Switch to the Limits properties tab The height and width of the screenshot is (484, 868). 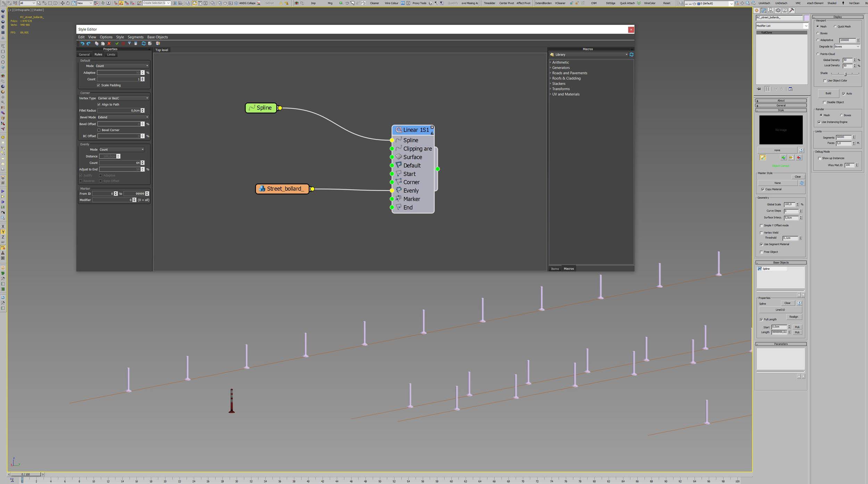tap(111, 55)
